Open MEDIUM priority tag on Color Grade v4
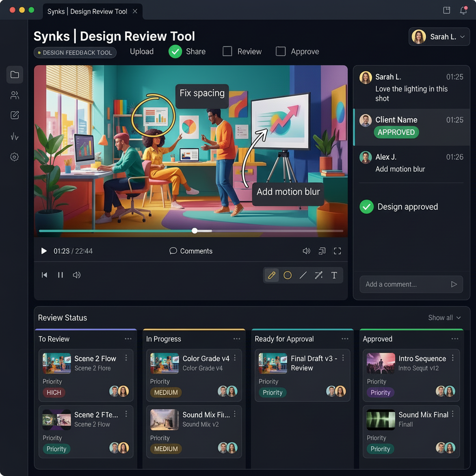The width and height of the screenshot is (476, 476). pyautogui.click(x=166, y=392)
